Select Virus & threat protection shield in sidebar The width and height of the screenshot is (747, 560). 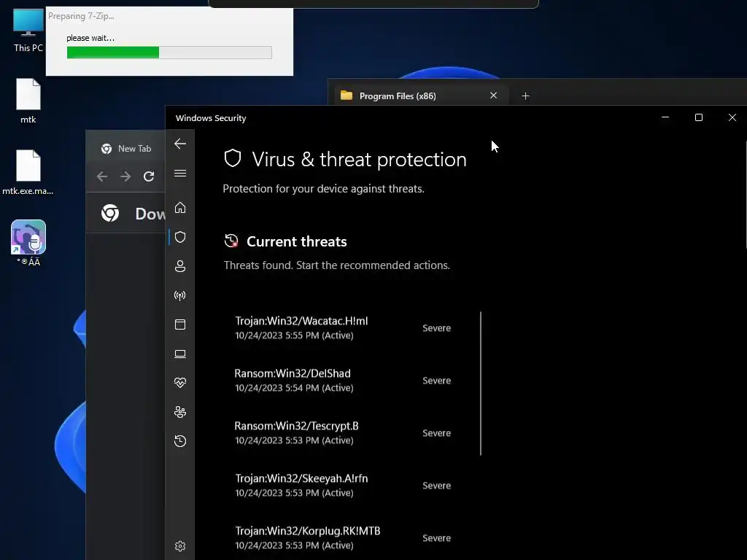point(180,237)
